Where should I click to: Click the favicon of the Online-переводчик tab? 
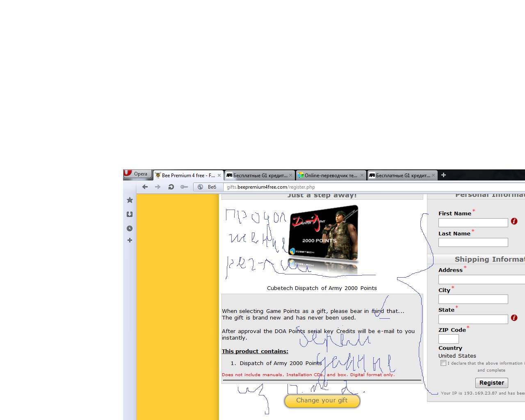[301, 176]
